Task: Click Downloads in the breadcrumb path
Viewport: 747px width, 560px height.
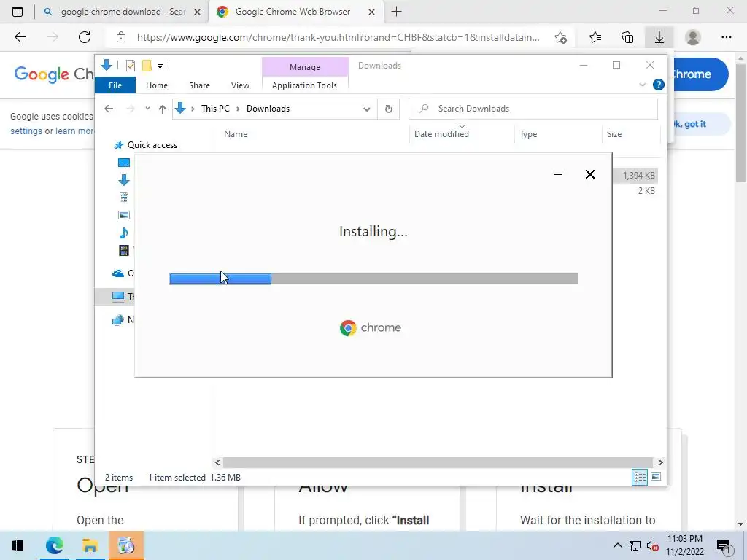Action: 268,109
